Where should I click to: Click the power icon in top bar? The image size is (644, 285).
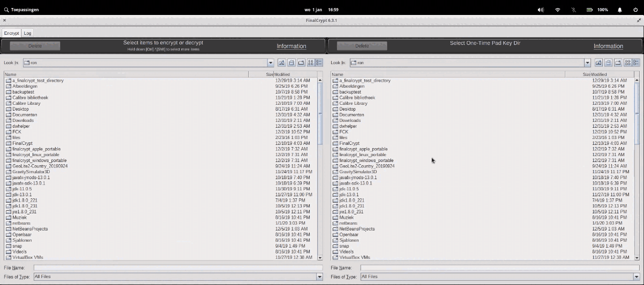636,10
